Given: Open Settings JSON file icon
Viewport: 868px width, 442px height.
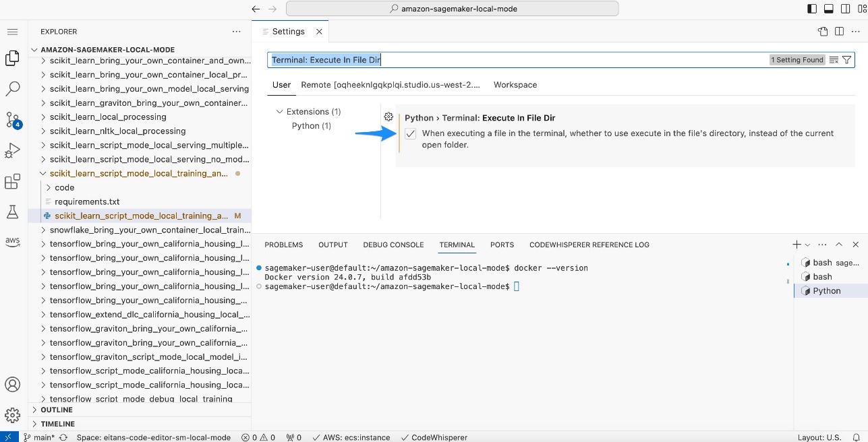Looking at the screenshot, I should pyautogui.click(x=823, y=31).
